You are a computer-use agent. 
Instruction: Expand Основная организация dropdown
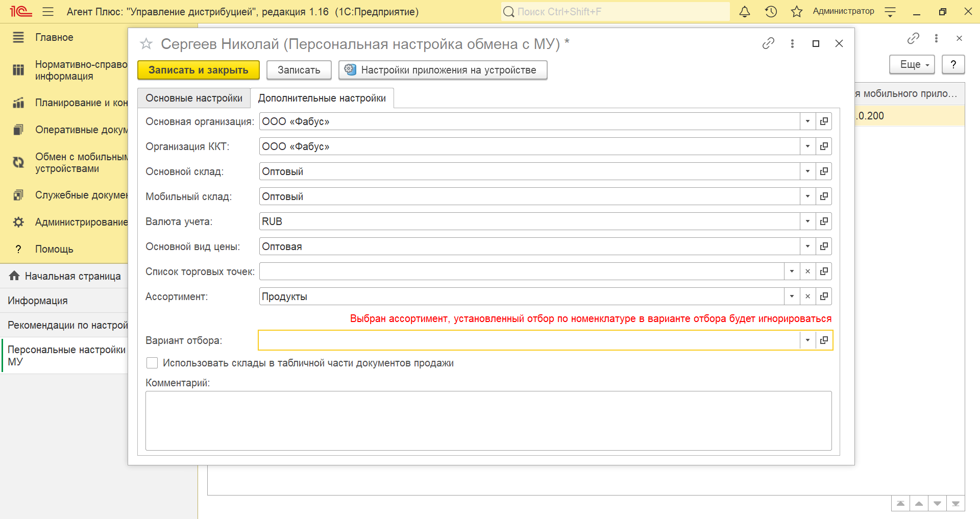pyautogui.click(x=807, y=121)
